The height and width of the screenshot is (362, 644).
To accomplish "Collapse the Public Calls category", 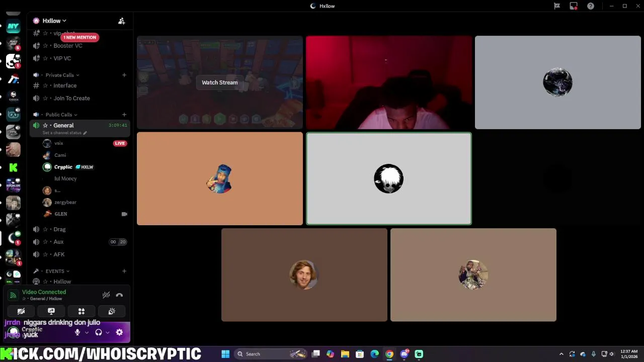I will click(x=61, y=115).
